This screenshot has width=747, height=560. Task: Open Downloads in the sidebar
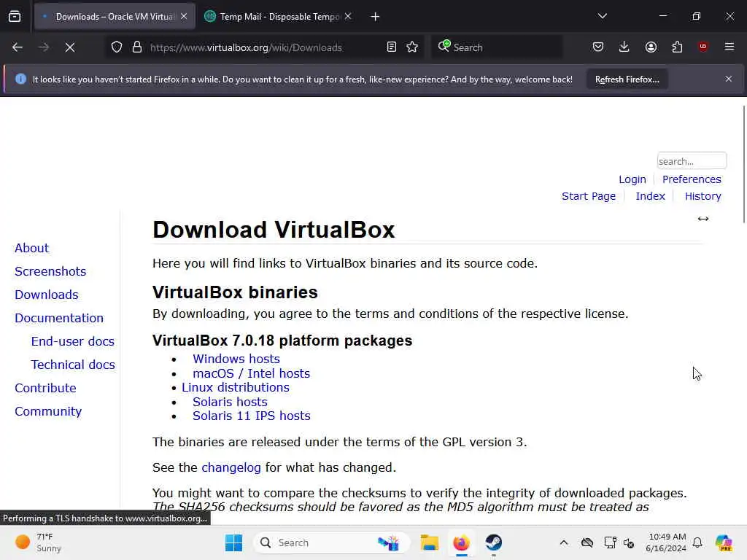[x=46, y=295]
